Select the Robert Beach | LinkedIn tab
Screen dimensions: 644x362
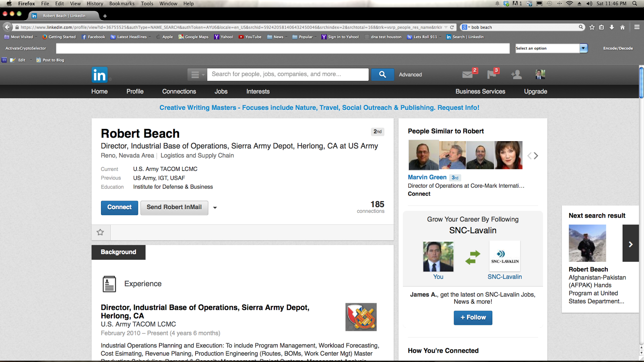[x=64, y=16]
